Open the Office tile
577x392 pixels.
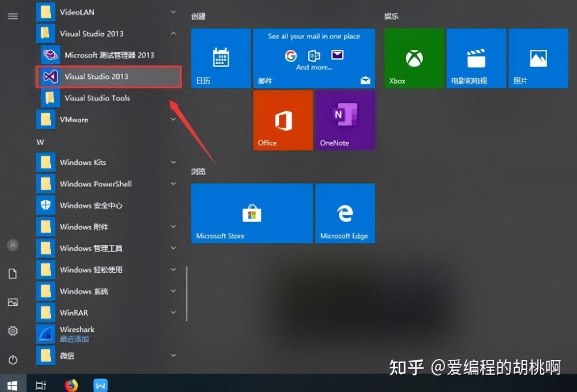(x=283, y=120)
